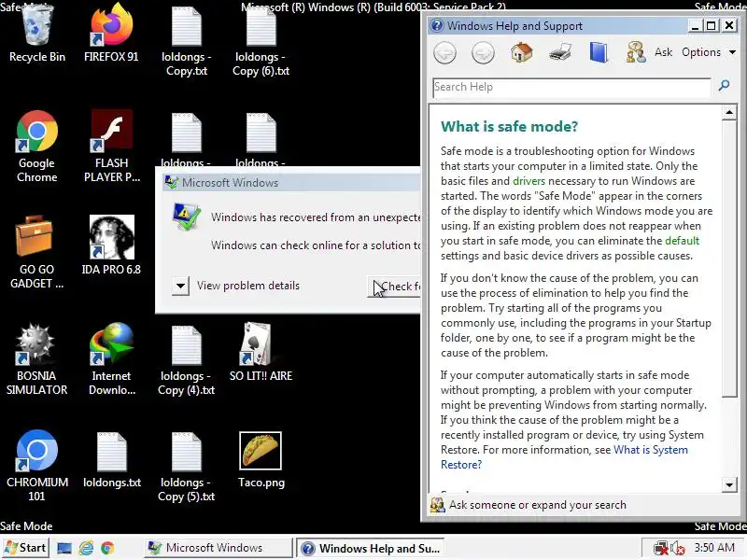Screen dimensions: 747x560
Task: Launch the CHROMIUM 101 shortcut
Action: click(36, 466)
